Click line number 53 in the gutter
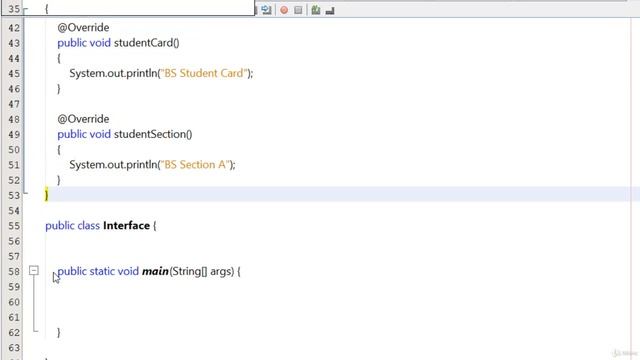This screenshot has height=360, width=640. [14, 196]
